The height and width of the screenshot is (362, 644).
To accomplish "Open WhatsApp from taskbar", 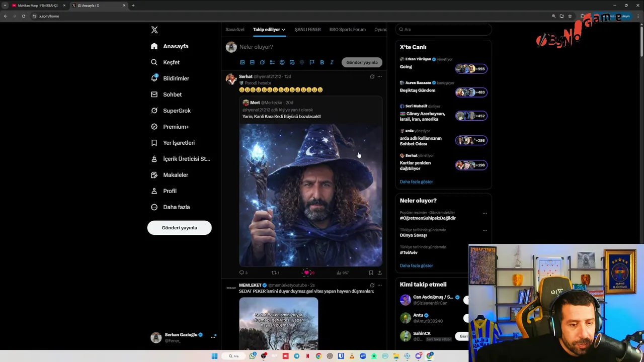I will click(x=253, y=356).
